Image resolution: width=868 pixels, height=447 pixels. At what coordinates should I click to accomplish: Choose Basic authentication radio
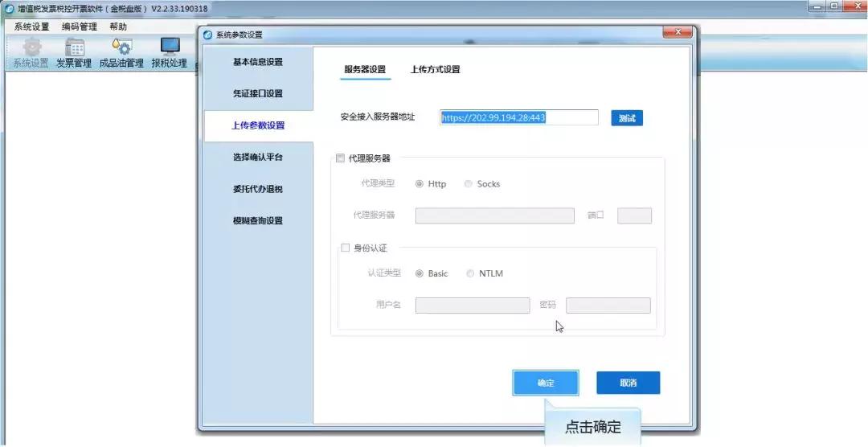[x=420, y=273]
